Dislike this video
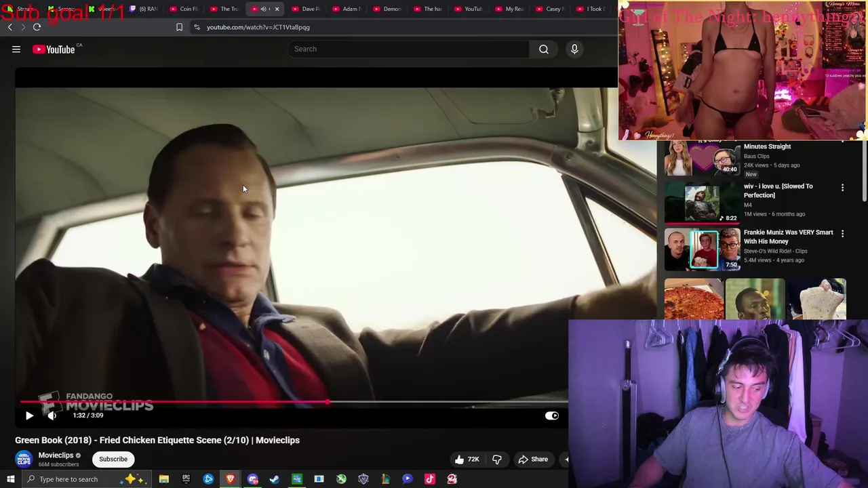 tap(497, 459)
